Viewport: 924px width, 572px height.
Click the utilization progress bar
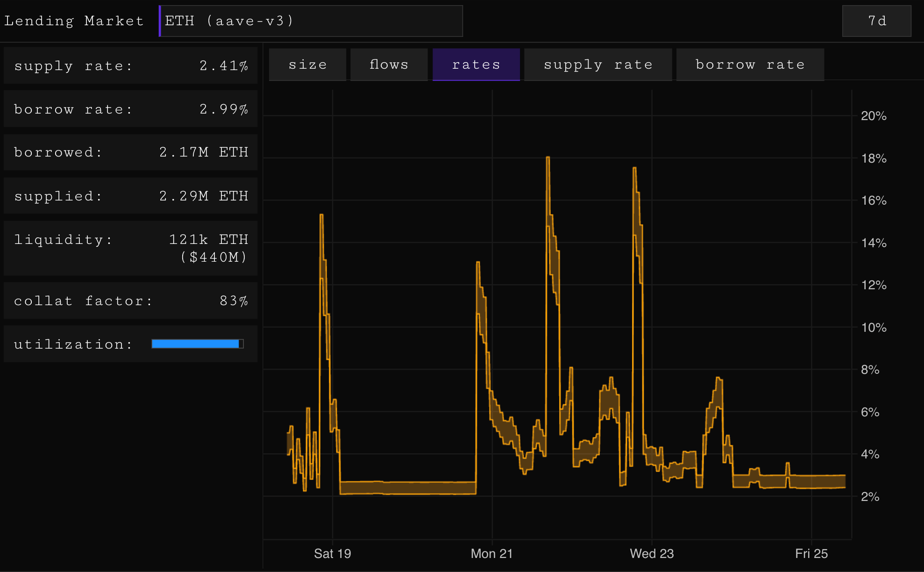(x=197, y=344)
